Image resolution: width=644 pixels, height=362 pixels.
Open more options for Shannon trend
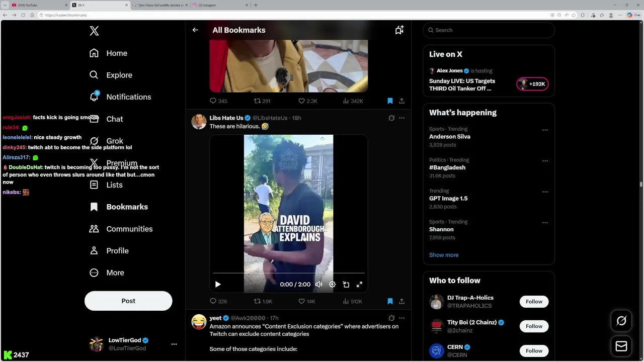pos(545,222)
